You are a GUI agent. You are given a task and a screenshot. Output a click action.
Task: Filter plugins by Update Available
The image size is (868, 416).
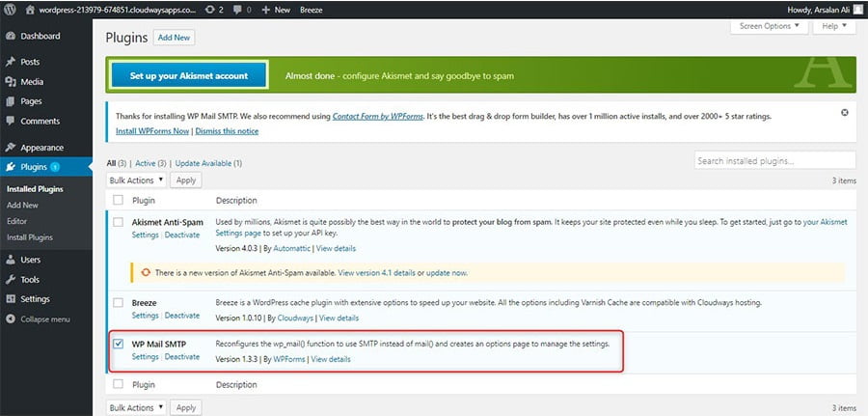(203, 163)
